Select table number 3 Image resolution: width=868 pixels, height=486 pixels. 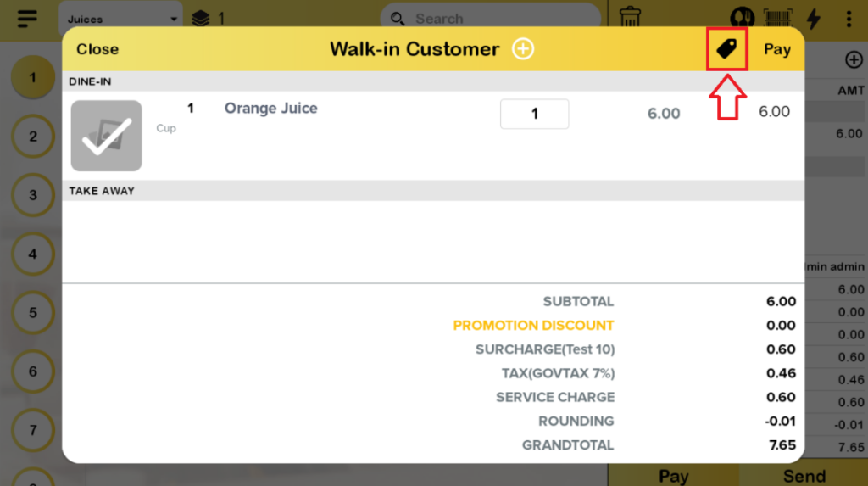(33, 195)
